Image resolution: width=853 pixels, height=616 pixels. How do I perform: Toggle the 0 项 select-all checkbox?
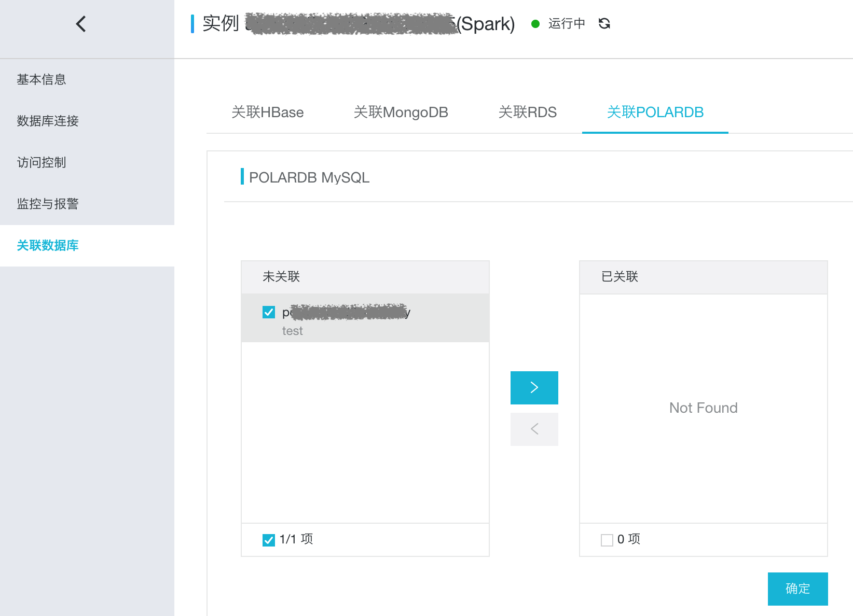click(607, 540)
